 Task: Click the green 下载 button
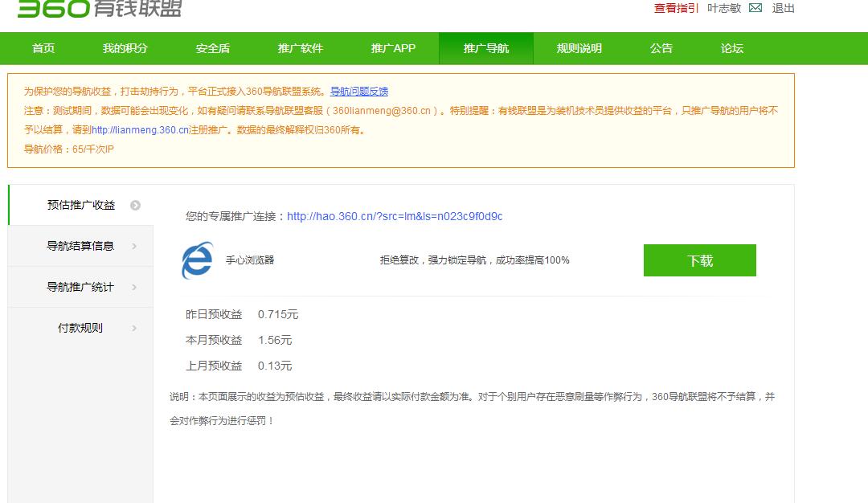(700, 260)
